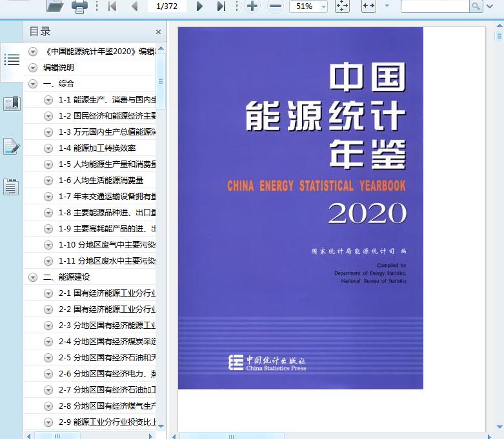The width and height of the screenshot is (504, 439).
Task: Collapse the 一、综合 section
Action: [x=33, y=84]
